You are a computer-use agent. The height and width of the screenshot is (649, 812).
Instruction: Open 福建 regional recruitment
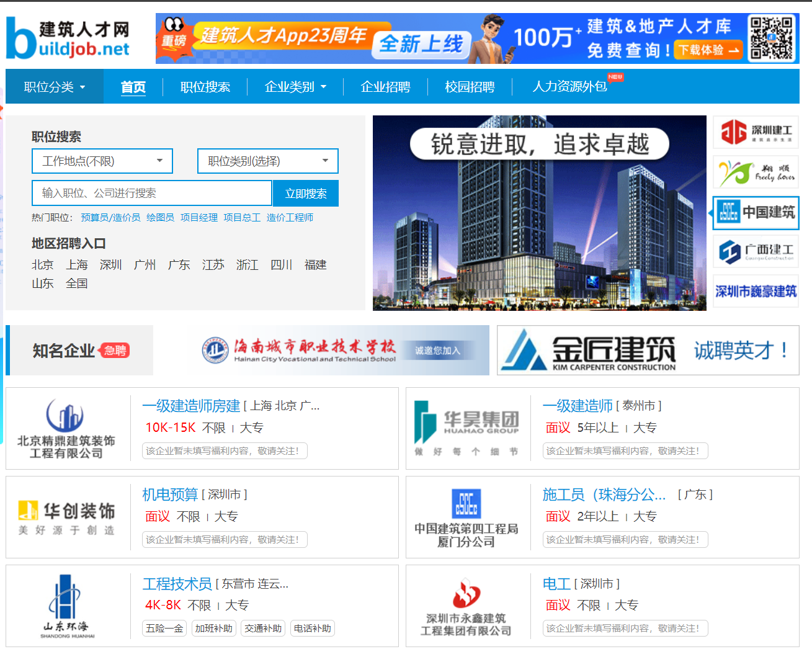pyautogui.click(x=316, y=265)
